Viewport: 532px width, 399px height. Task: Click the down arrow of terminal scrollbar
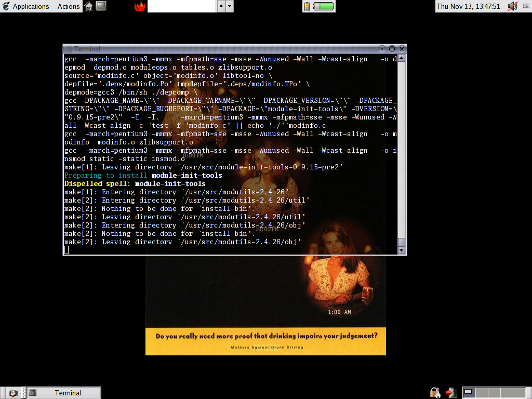coord(401,250)
